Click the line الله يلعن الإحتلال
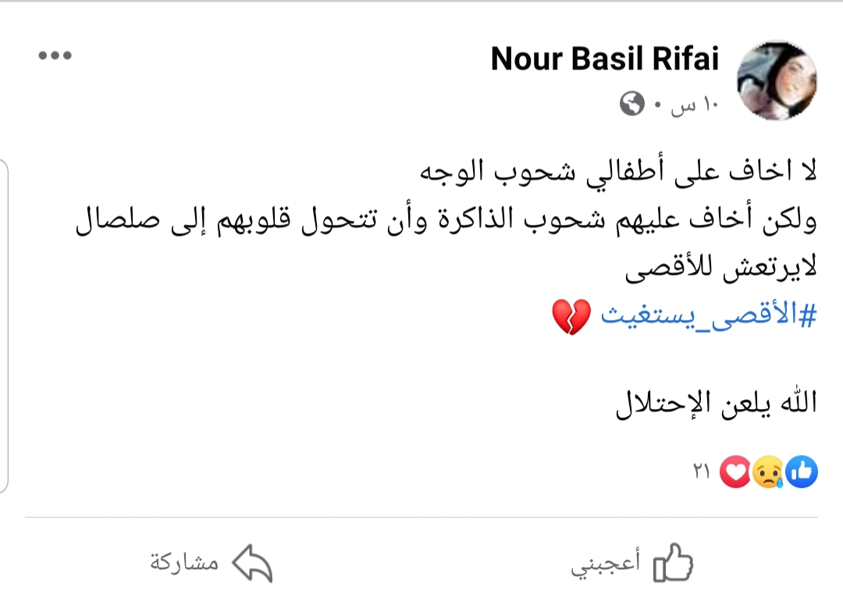Screen dimensions: 843x616 (716, 404)
